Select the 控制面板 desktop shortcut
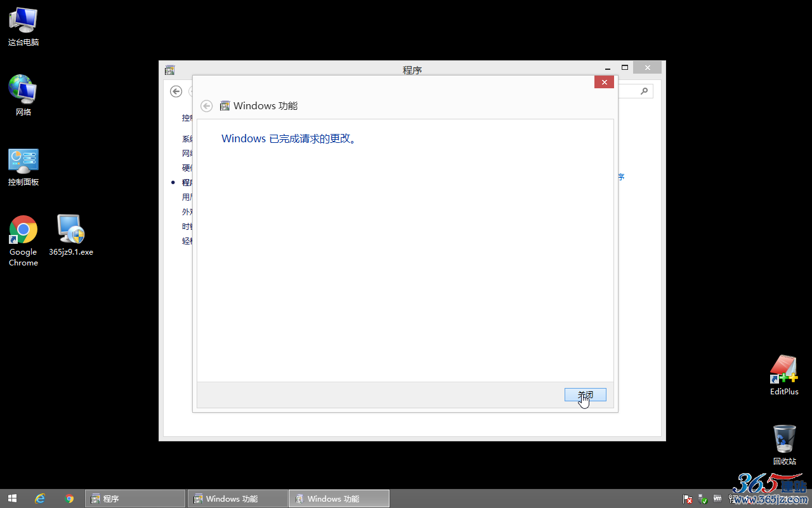 [23, 168]
